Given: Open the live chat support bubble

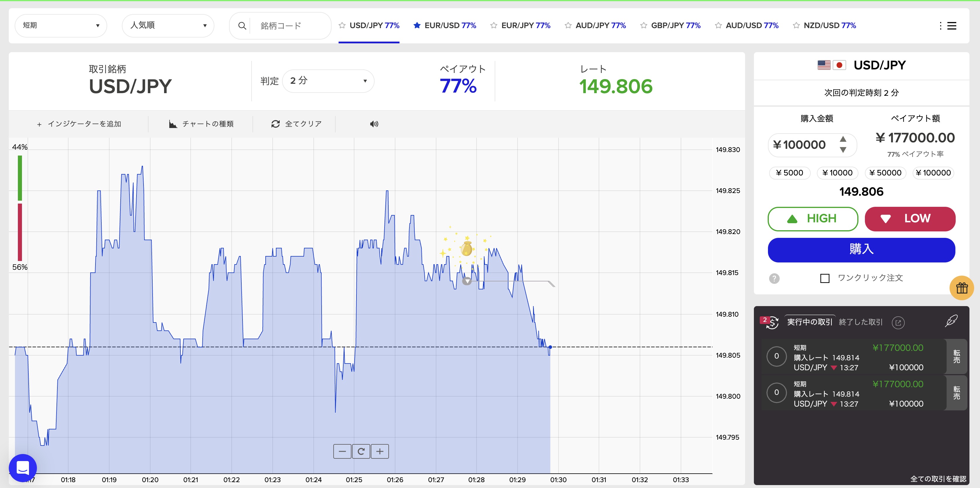Looking at the screenshot, I should pyautogui.click(x=23, y=468).
